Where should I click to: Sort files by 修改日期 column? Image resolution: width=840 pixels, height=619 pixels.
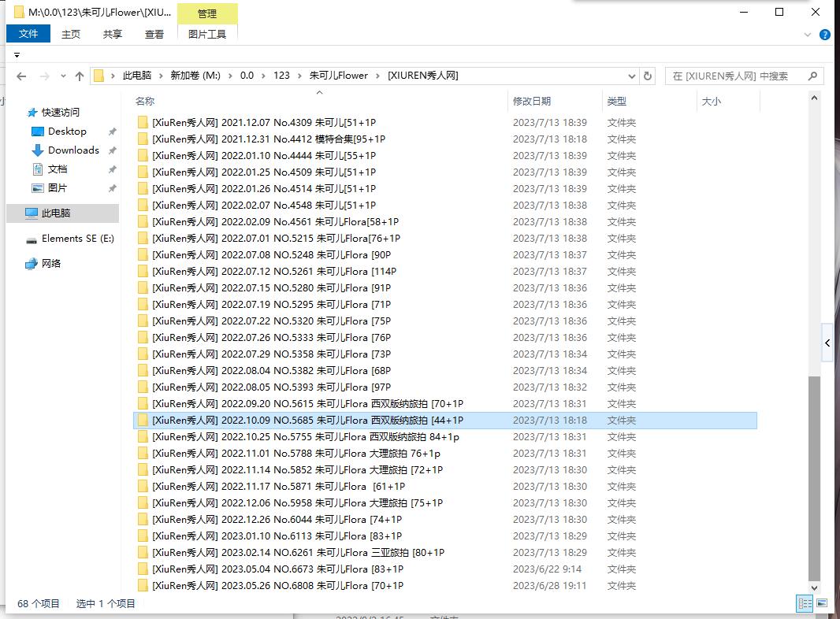(x=532, y=102)
